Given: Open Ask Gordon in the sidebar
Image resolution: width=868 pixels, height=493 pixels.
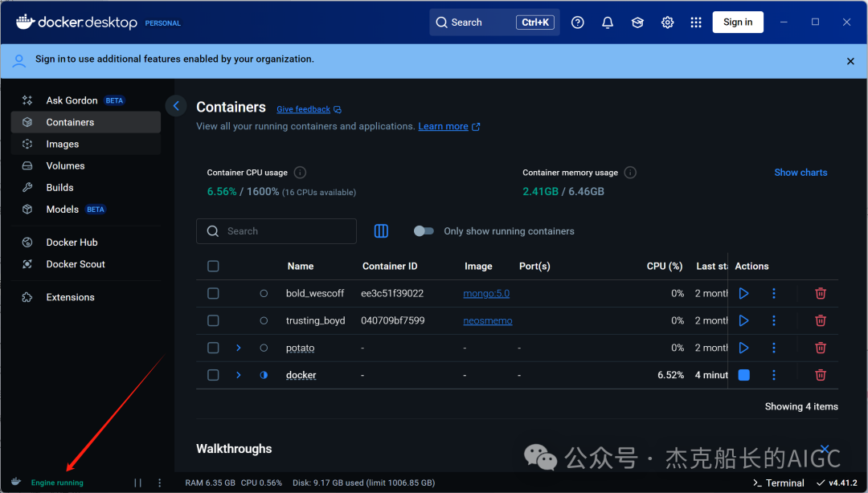Looking at the screenshot, I should 86,100.
